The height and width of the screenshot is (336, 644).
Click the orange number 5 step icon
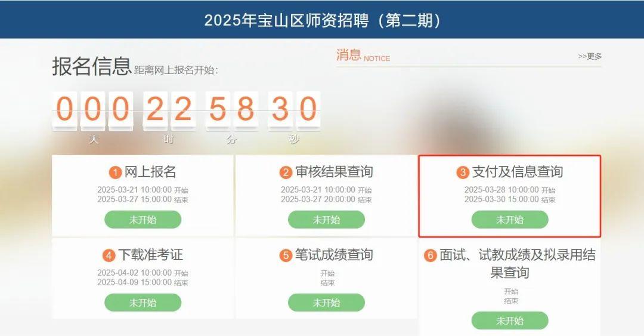coord(286,256)
